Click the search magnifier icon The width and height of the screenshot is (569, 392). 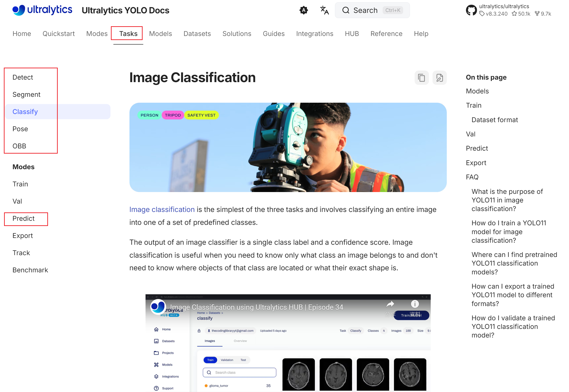tap(346, 10)
